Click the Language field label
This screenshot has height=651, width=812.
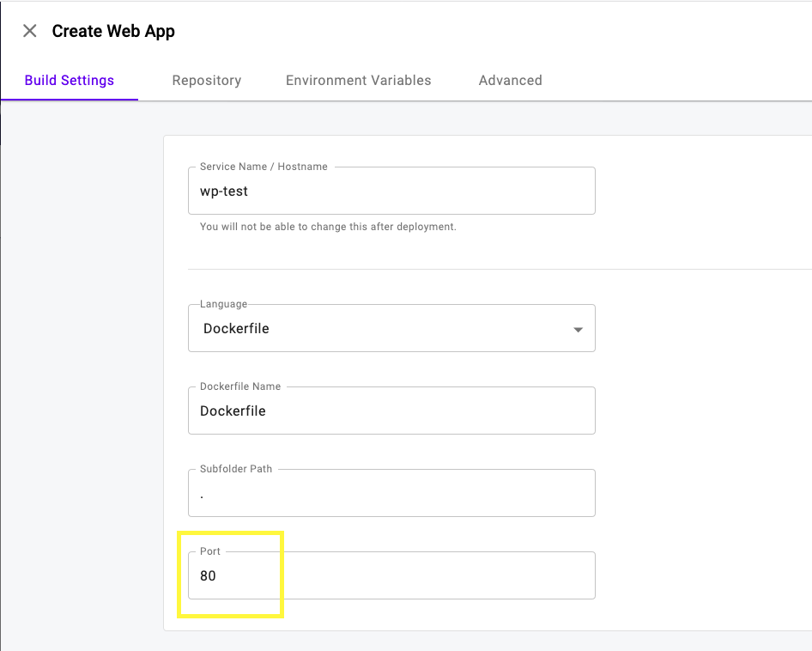223,304
